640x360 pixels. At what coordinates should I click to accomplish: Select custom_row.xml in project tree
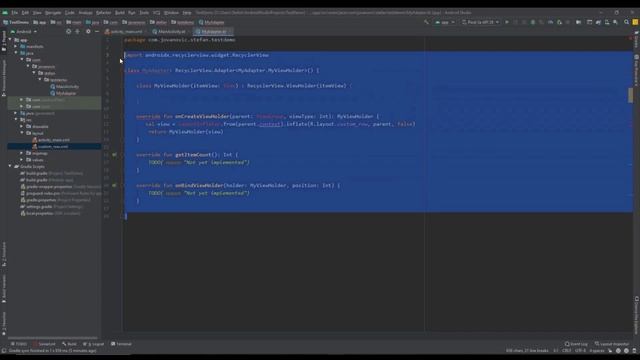(x=51, y=147)
